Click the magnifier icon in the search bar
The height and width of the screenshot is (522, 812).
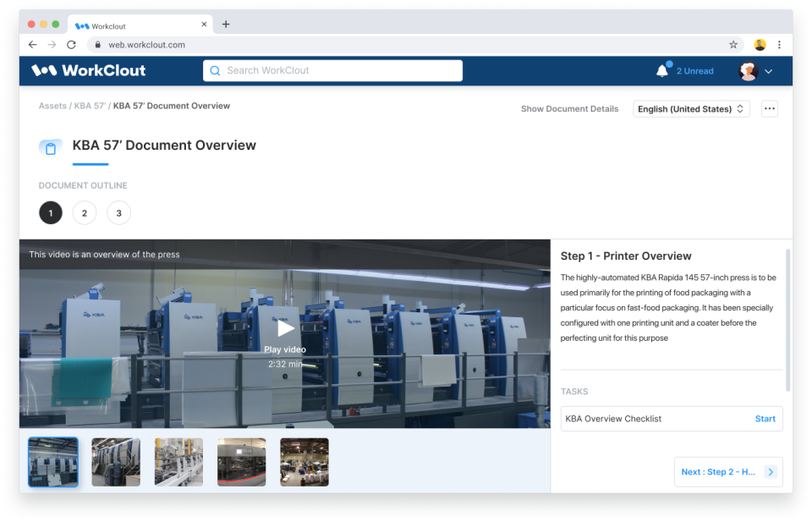pos(215,70)
